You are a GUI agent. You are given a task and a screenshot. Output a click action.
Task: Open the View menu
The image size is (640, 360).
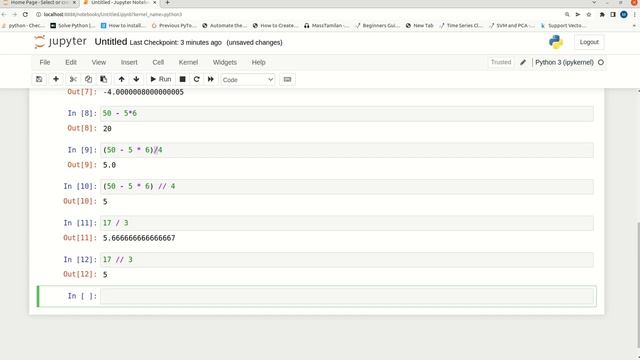pyautogui.click(x=99, y=62)
